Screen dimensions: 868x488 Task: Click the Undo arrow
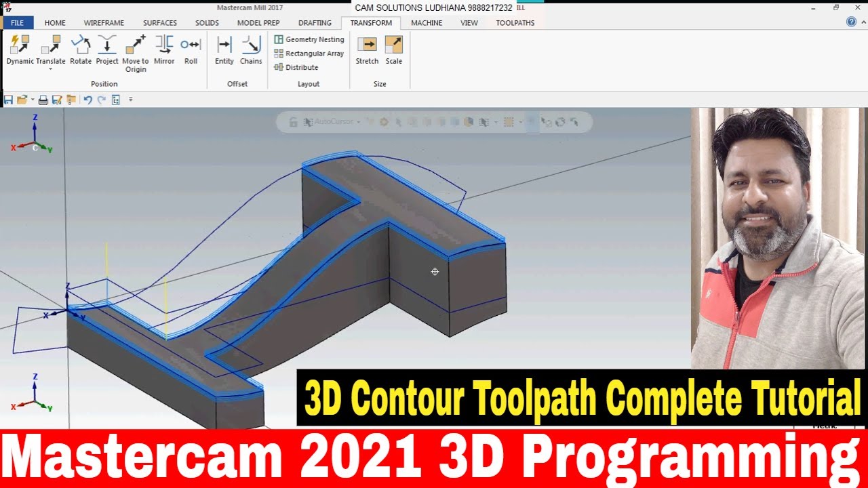87,100
